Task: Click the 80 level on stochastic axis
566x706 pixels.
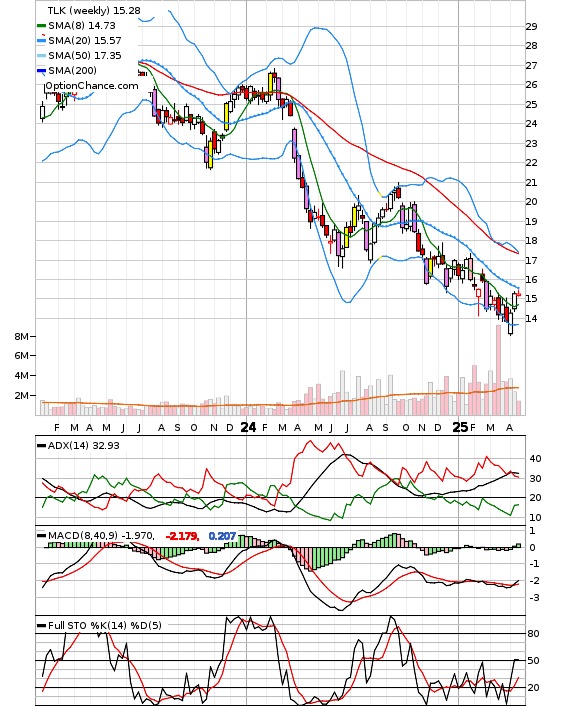Action: click(x=533, y=634)
